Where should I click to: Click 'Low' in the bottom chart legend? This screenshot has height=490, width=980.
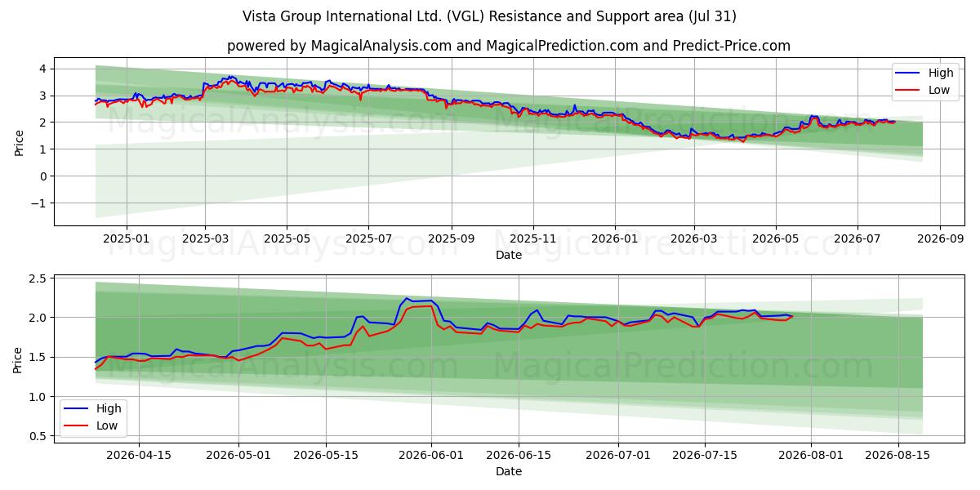tap(107, 425)
